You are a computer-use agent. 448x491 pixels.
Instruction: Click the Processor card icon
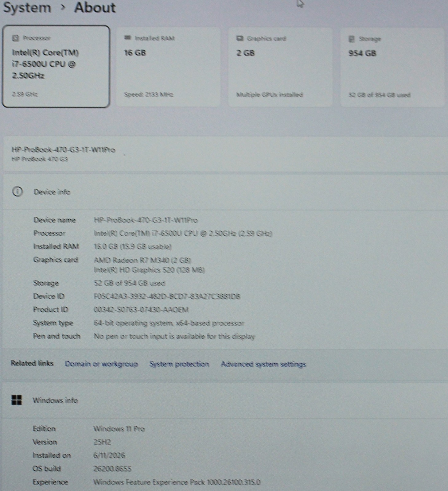(15, 38)
